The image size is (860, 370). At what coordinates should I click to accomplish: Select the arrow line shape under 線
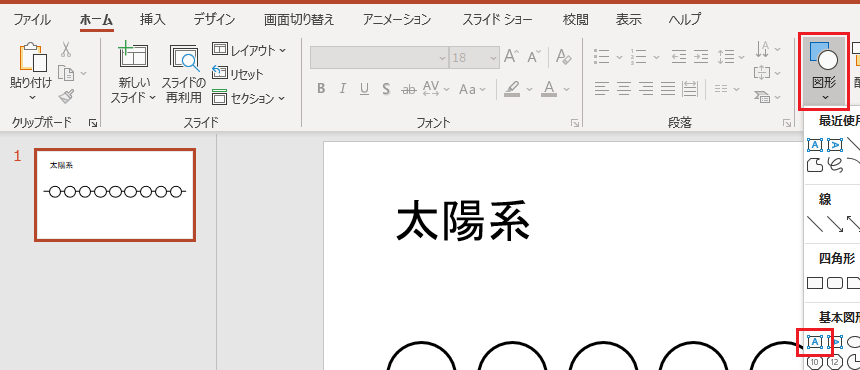[835, 224]
